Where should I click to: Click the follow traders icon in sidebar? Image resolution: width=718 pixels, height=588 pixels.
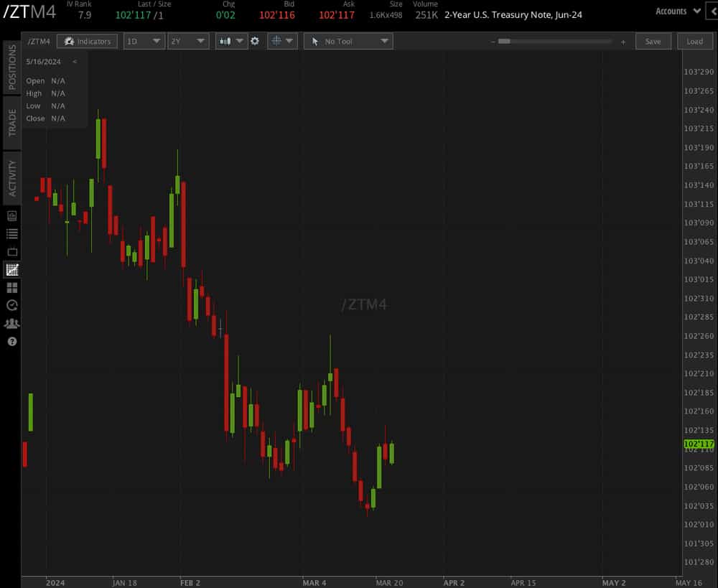(11, 323)
